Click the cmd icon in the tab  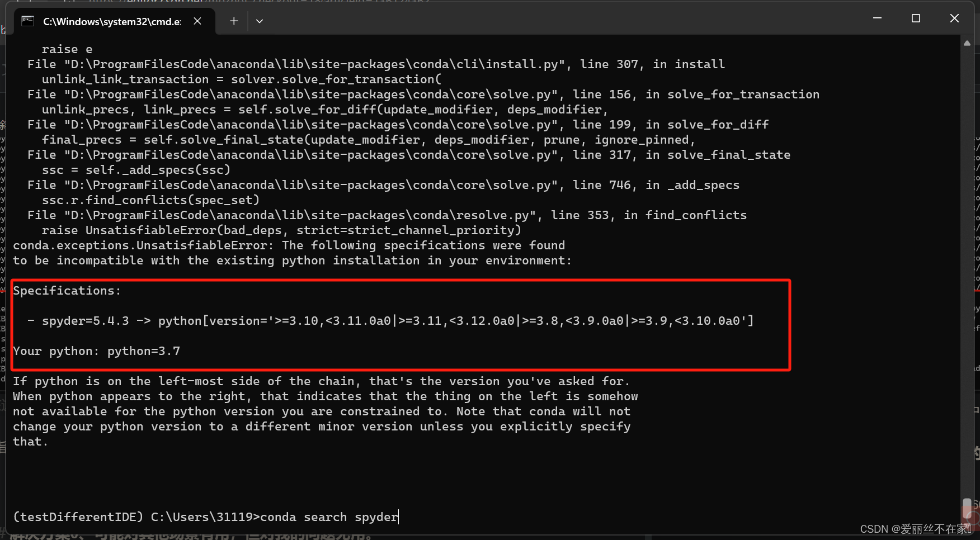tap(27, 21)
